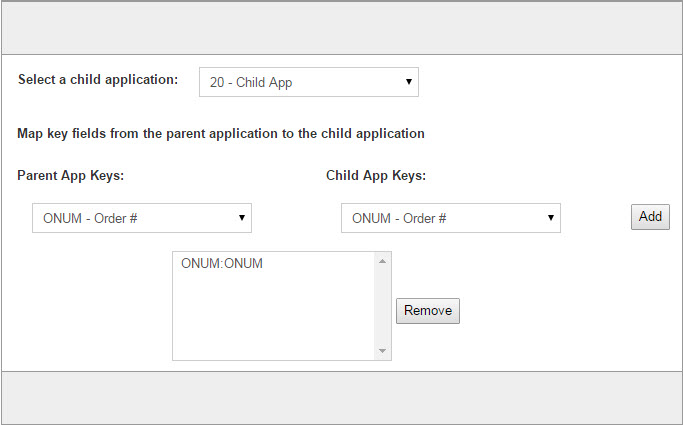
Task: Click the Child App Keys dropdown arrow
Action: (551, 217)
